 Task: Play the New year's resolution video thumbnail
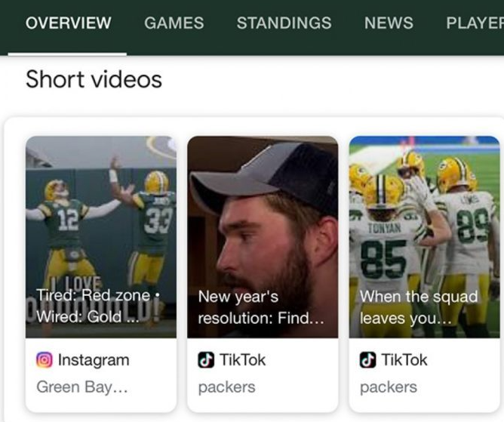(x=263, y=237)
